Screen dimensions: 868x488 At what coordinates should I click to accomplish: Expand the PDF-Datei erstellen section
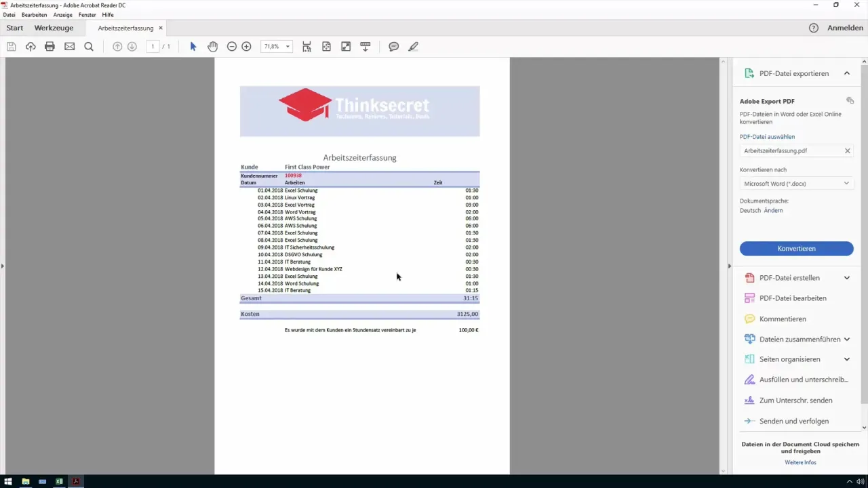tap(846, 278)
